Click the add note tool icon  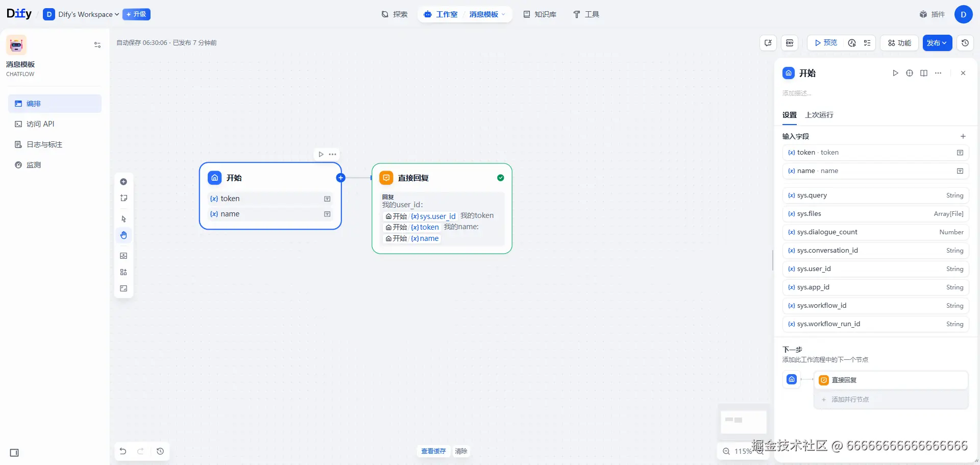124,198
